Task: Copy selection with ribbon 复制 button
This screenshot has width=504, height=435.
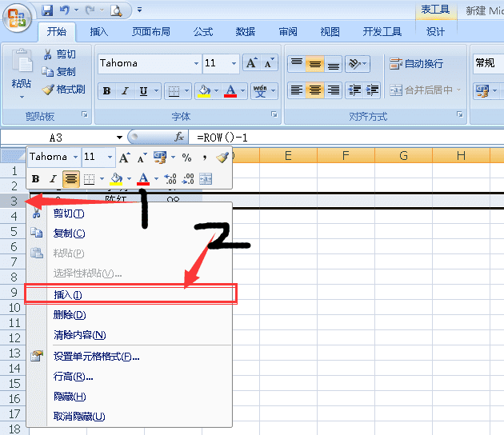Action: pos(59,72)
